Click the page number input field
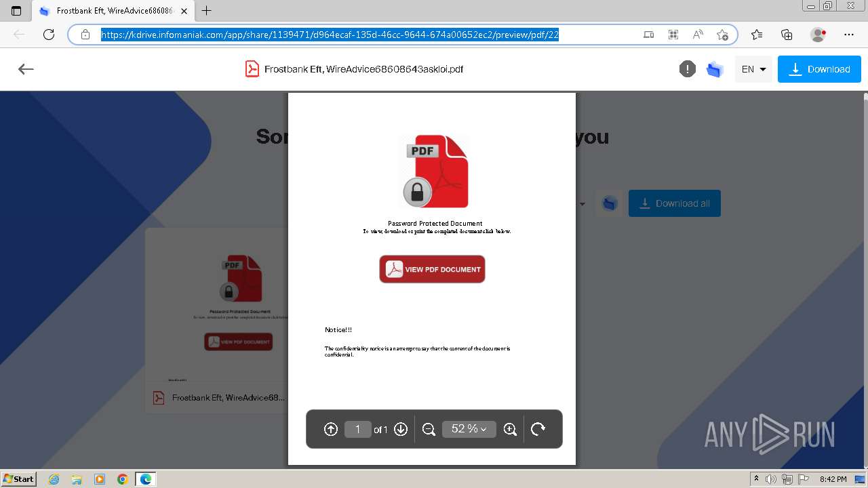 click(357, 429)
